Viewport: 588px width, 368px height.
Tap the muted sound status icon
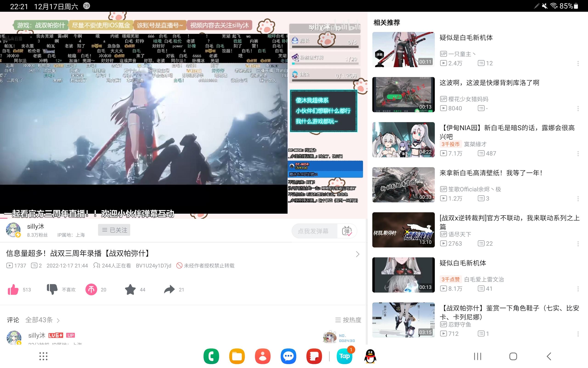[x=545, y=6]
